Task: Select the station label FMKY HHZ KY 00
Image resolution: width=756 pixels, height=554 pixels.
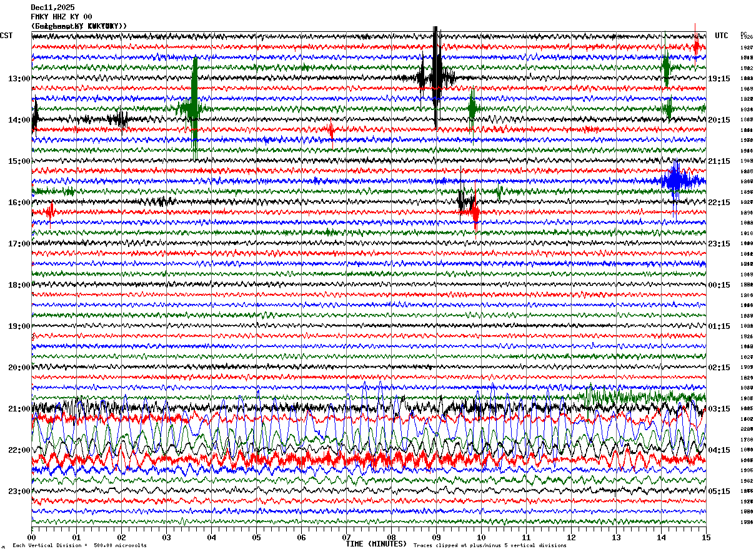Action: pos(61,17)
